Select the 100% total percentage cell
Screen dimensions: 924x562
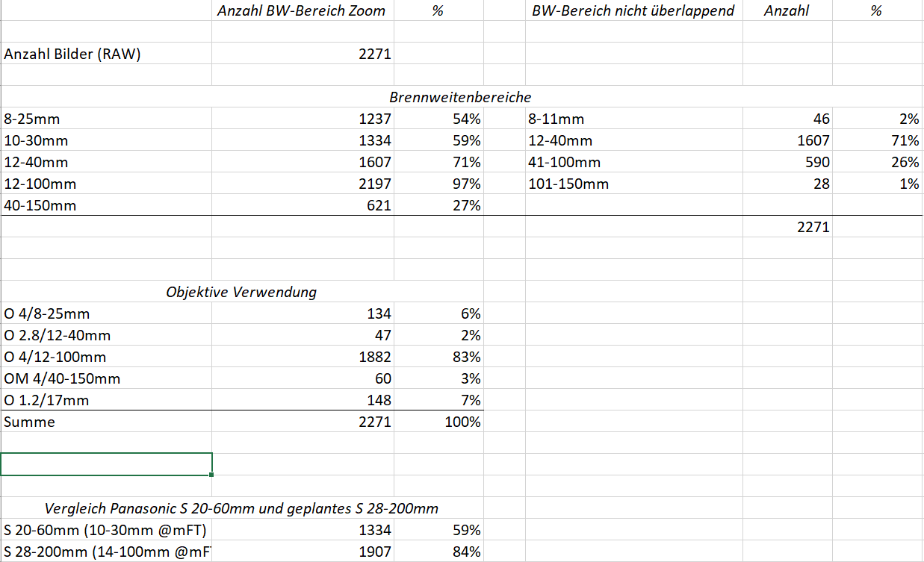[x=463, y=422]
